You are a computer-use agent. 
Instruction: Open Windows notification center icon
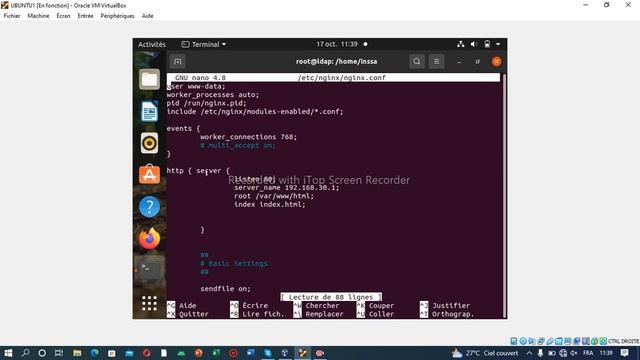tap(624, 353)
